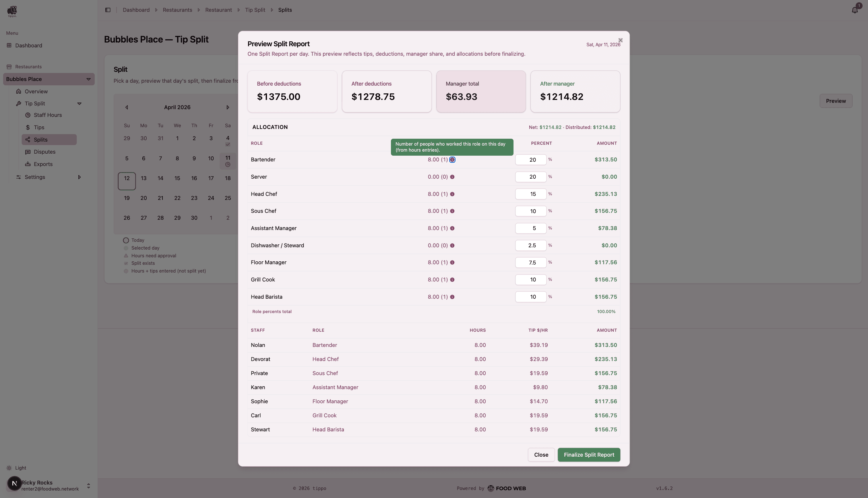Select April 20 in the calendar
The width and height of the screenshot is (868, 498).
pyautogui.click(x=144, y=198)
